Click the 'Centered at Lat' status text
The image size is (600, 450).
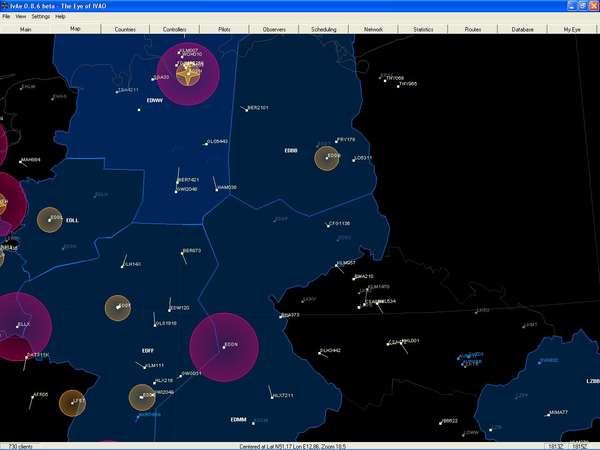[293, 447]
